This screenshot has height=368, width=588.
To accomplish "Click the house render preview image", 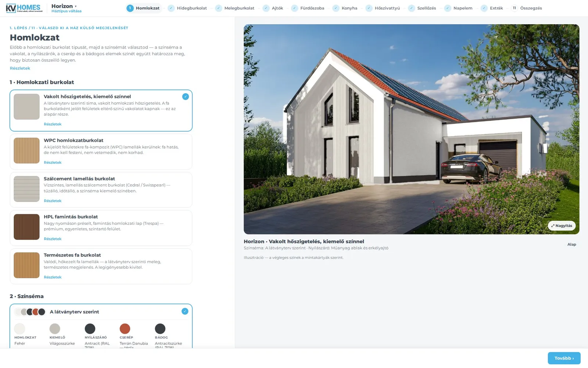I will [x=411, y=129].
